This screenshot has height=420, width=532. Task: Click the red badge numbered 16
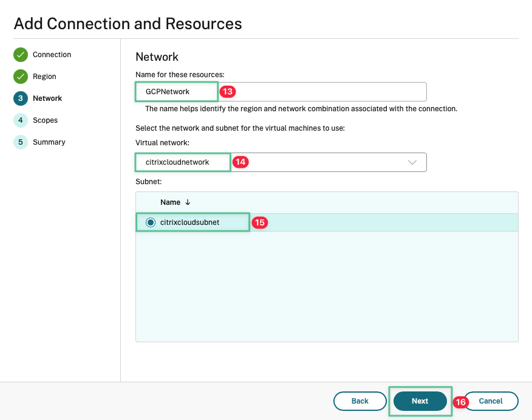461,402
